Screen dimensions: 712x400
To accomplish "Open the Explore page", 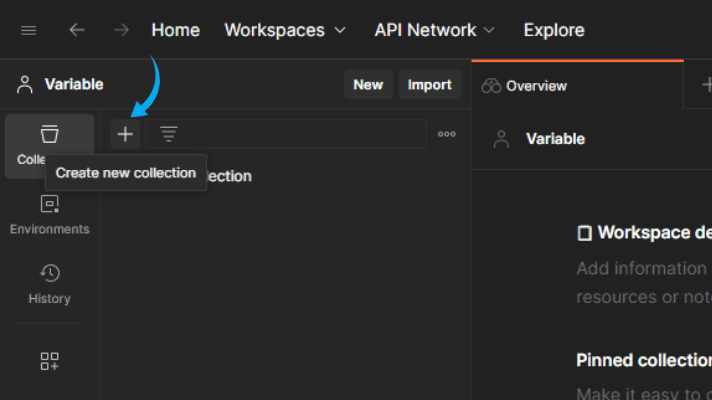I will point(554,30).
